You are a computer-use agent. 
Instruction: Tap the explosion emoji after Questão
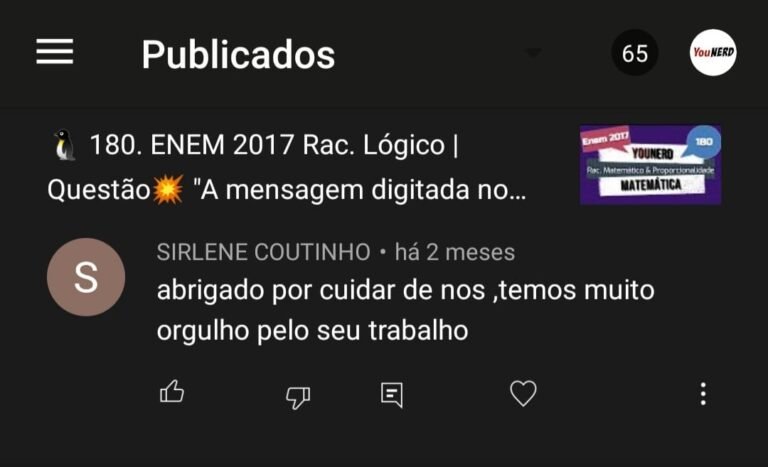[168, 189]
